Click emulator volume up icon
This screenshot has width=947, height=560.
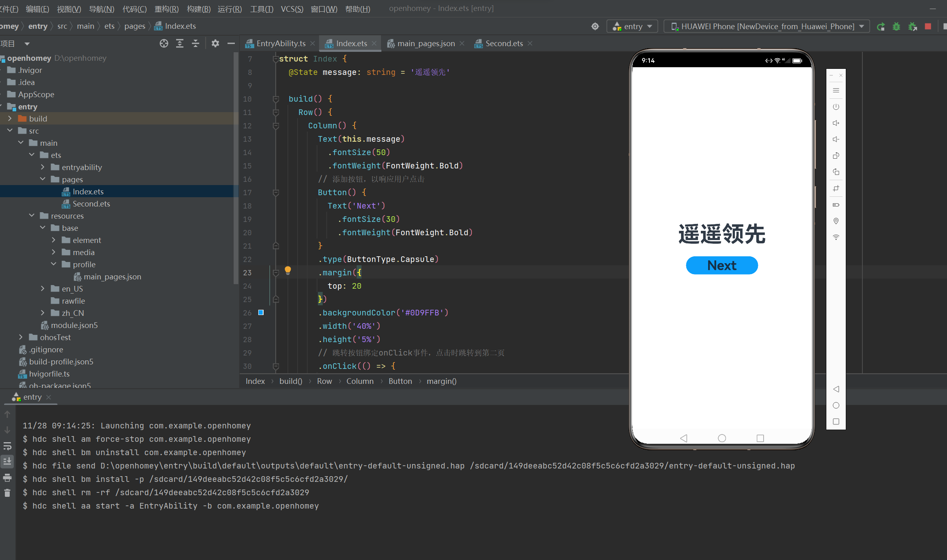[x=836, y=123]
